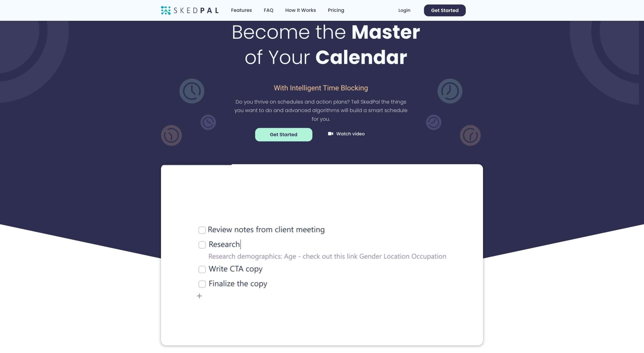This screenshot has width=644, height=353.
Task: Click the clock icon bottom-left area
Action: (171, 135)
